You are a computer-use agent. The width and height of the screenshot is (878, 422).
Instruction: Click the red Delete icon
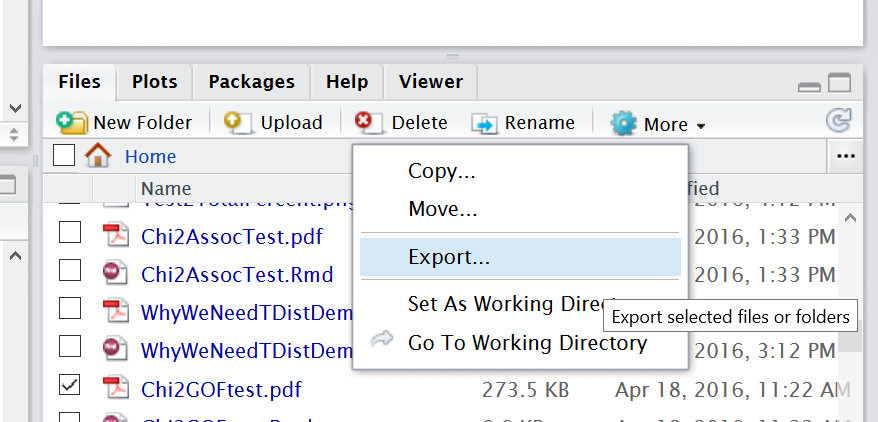[x=368, y=123]
